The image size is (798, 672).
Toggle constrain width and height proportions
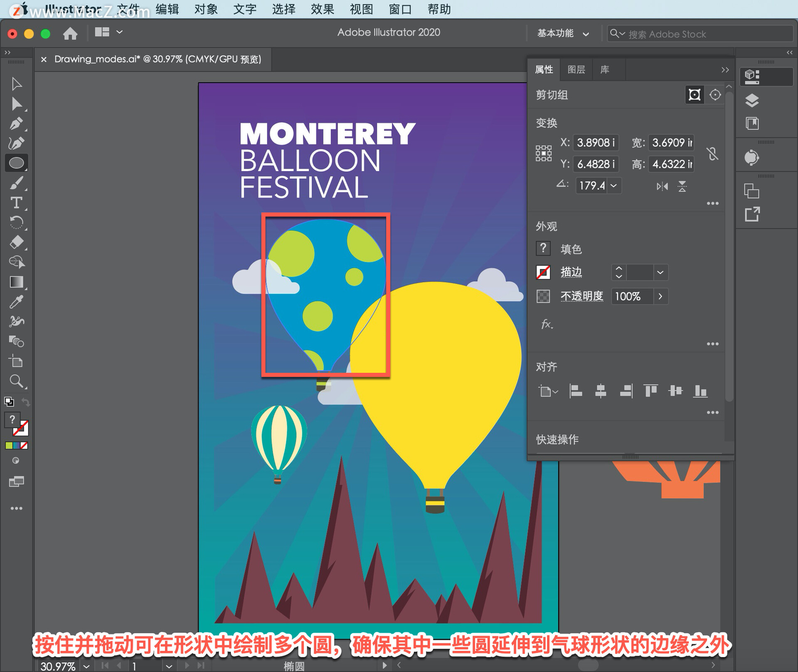pos(712,154)
